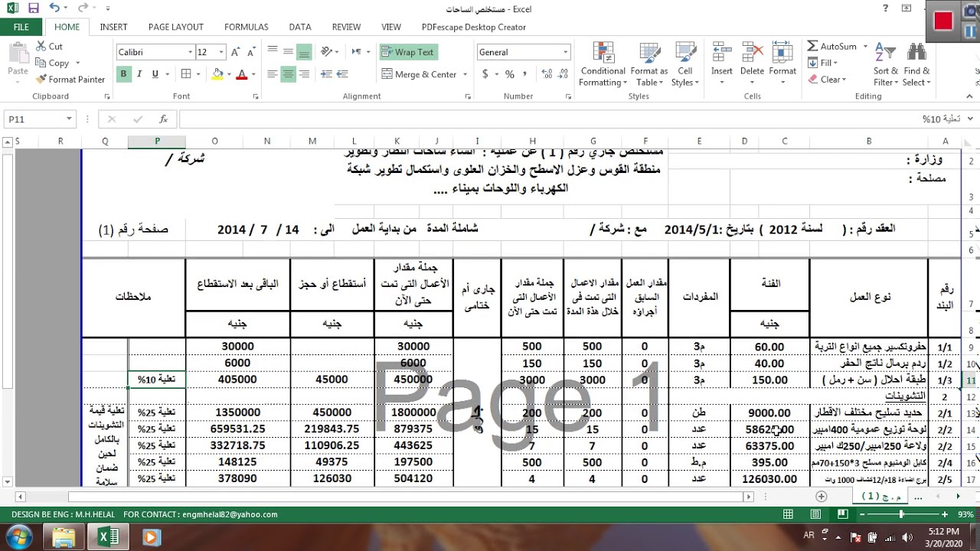Click the Borders icon
This screenshot has width=980, height=551.
click(185, 74)
